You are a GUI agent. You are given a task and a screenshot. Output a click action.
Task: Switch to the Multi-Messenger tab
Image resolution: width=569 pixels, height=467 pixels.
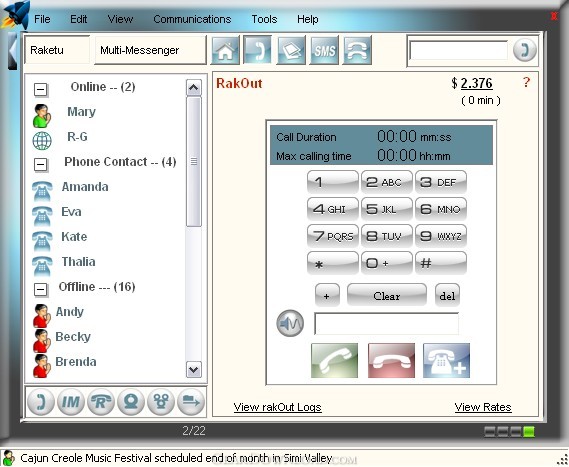150,50
